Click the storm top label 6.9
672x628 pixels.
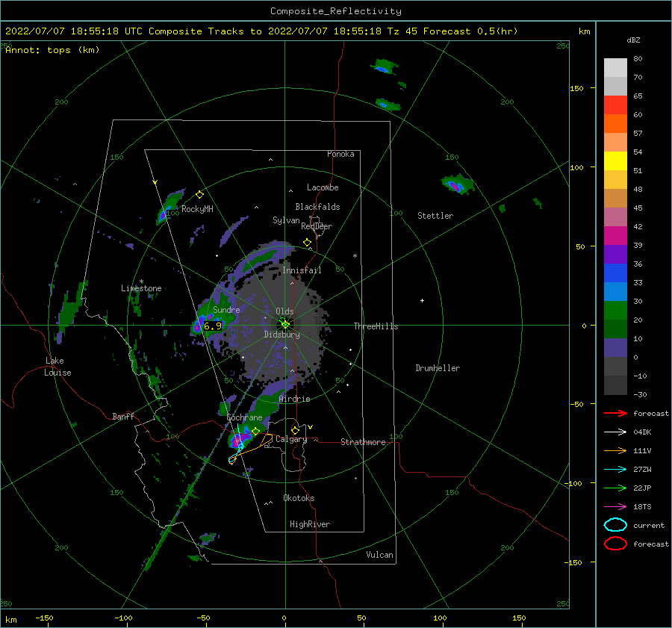point(213,326)
